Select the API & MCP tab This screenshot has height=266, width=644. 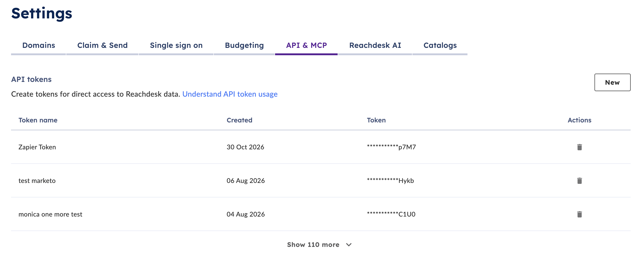[306, 45]
